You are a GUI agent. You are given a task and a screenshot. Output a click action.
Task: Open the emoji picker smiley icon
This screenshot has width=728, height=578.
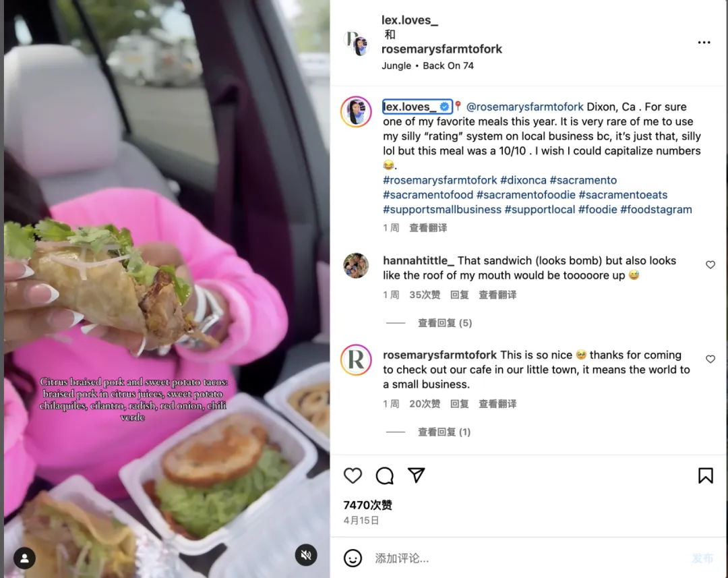click(x=353, y=558)
